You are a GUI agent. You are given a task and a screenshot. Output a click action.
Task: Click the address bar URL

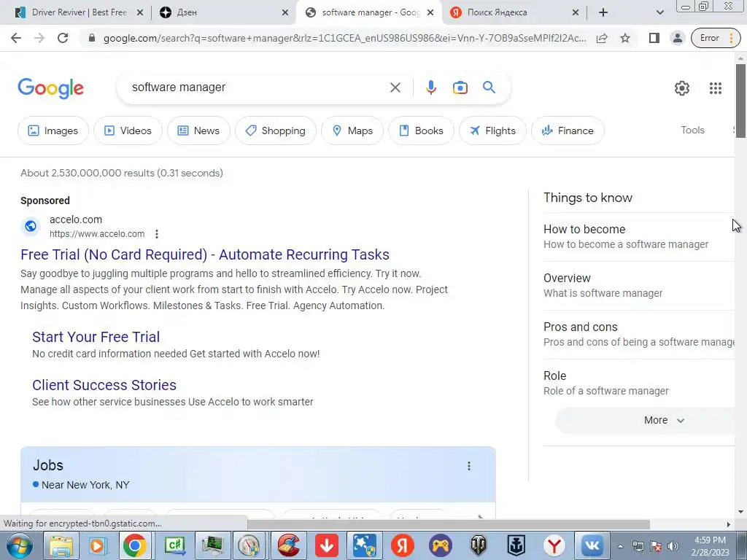tap(344, 38)
